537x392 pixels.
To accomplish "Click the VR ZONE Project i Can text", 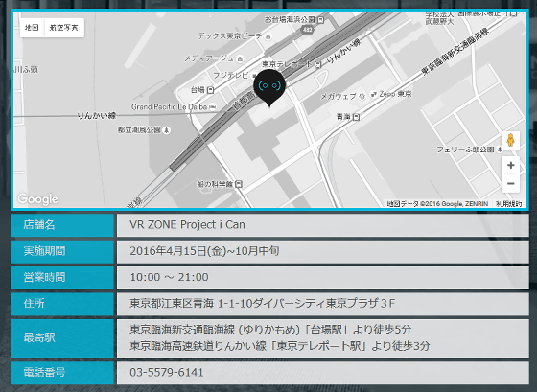I will [187, 225].
